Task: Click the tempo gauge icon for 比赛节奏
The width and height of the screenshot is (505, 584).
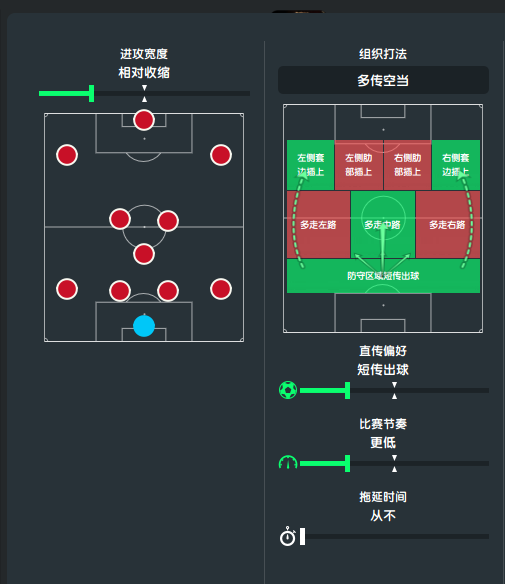Action: (288, 462)
